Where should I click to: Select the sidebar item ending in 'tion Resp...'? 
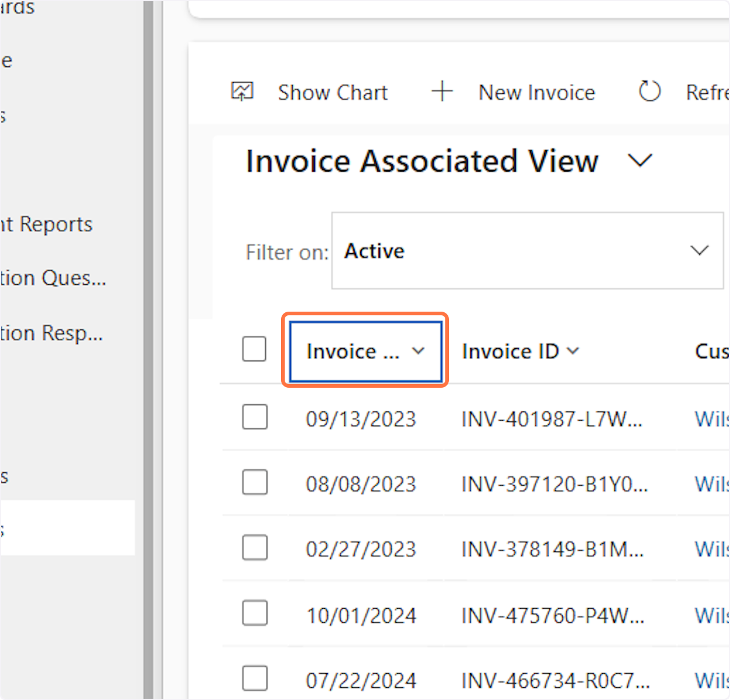[x=52, y=333]
